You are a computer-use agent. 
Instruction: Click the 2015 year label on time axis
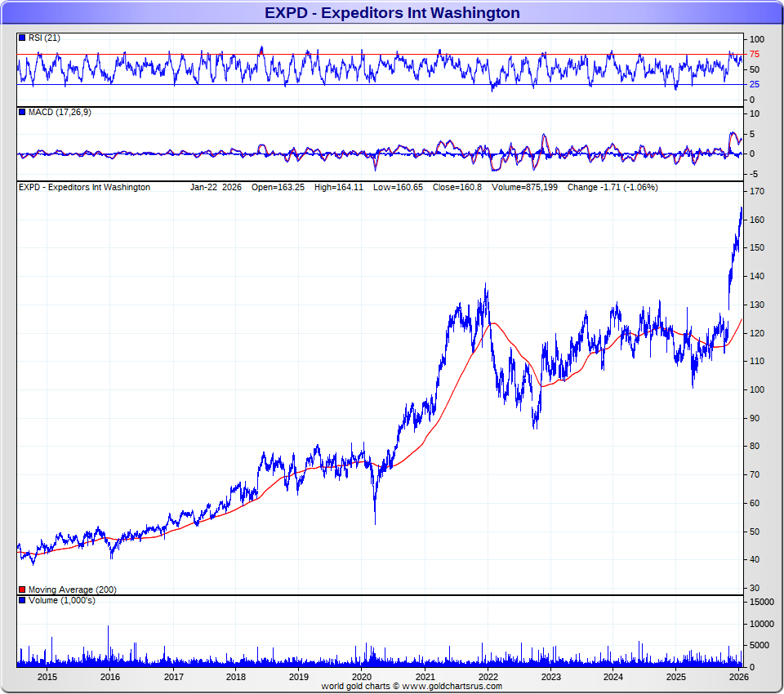pyautogui.click(x=47, y=677)
